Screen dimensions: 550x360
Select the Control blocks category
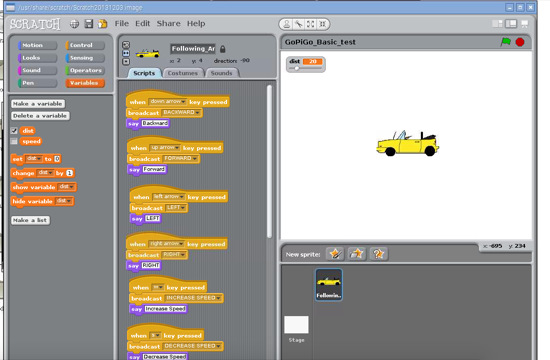click(x=85, y=45)
